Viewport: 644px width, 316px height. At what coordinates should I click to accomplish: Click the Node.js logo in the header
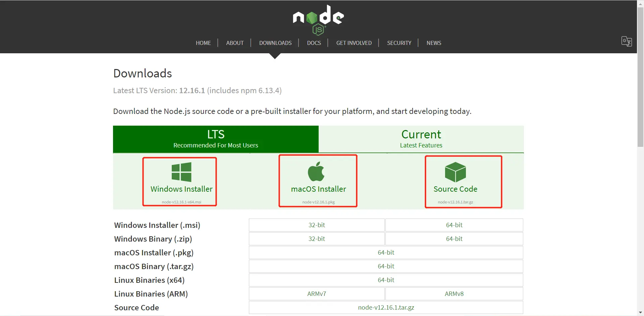pyautogui.click(x=318, y=20)
